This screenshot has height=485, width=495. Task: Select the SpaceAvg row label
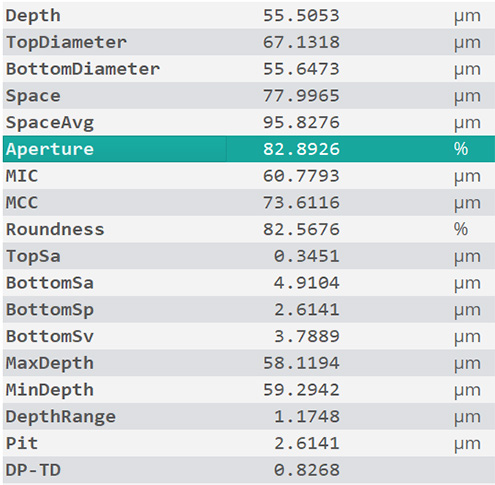(50, 123)
